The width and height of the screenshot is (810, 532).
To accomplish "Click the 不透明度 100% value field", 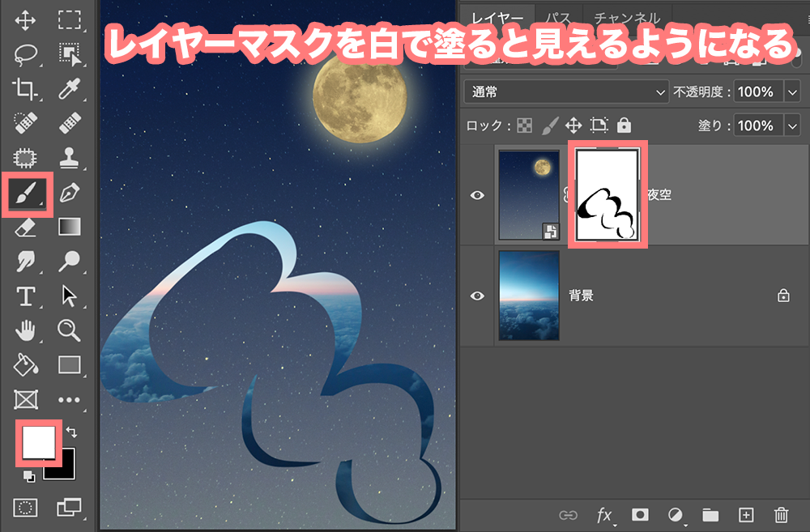I will [x=758, y=92].
